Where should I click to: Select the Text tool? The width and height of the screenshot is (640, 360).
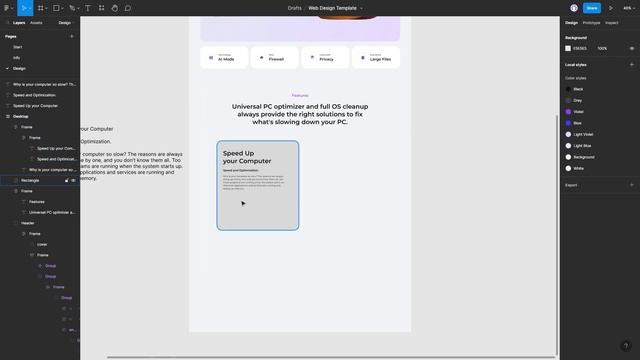(x=88, y=8)
